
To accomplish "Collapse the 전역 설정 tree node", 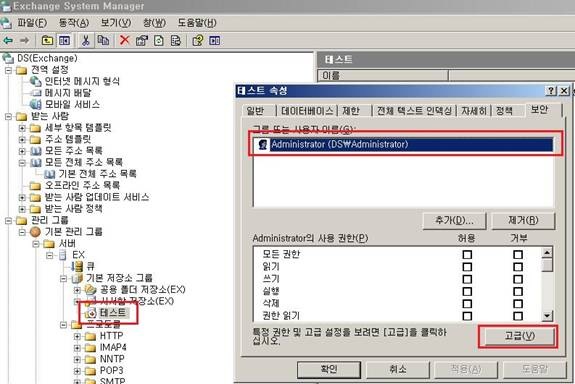I will tap(8, 70).
